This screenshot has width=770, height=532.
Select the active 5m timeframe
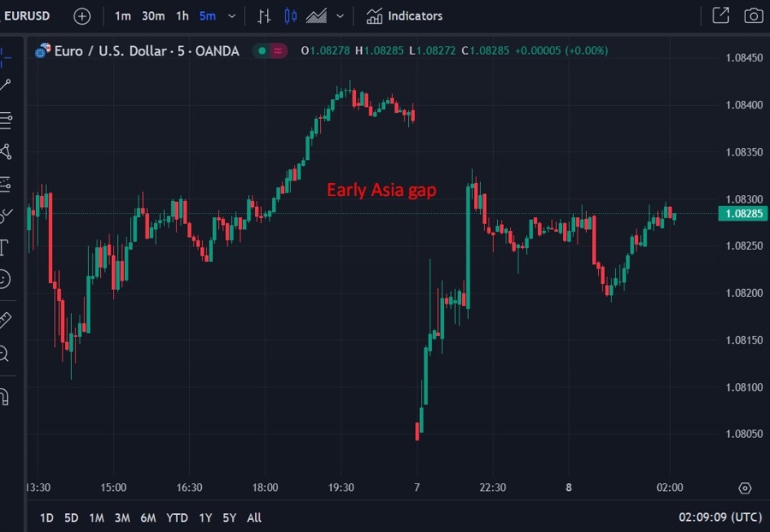pos(207,16)
